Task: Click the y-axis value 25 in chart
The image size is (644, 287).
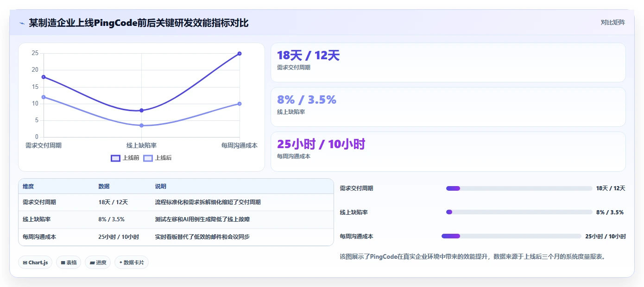Action: pyautogui.click(x=35, y=53)
